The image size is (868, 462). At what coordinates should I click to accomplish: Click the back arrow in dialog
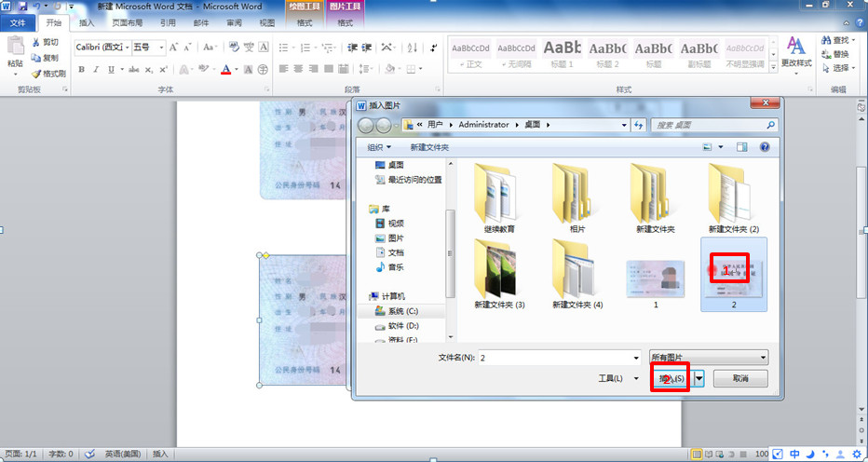[366, 126]
